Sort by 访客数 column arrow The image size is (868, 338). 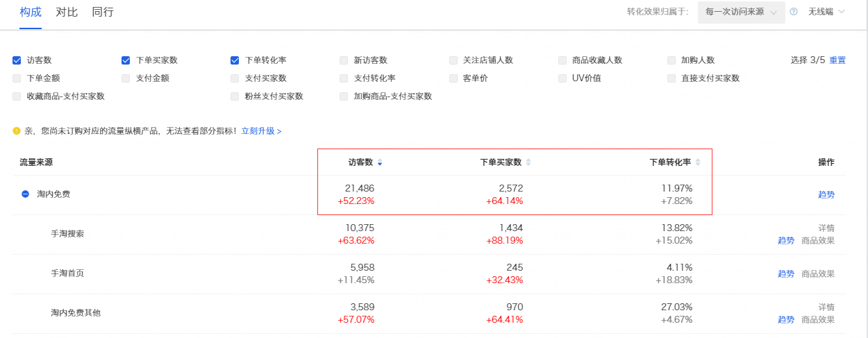[380, 162]
